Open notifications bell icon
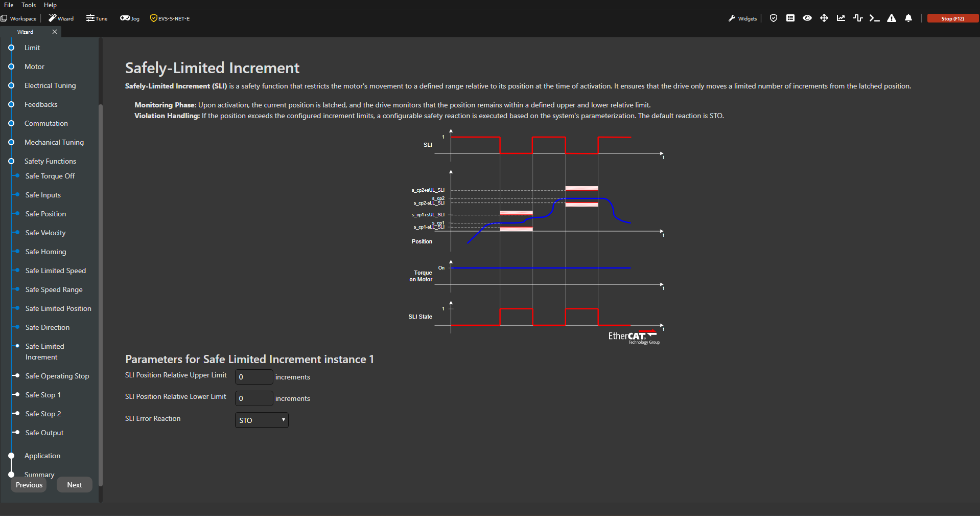980x516 pixels. (908, 18)
